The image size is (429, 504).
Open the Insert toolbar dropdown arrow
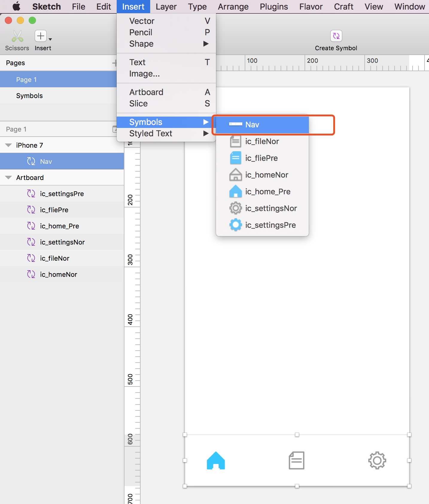(50, 39)
